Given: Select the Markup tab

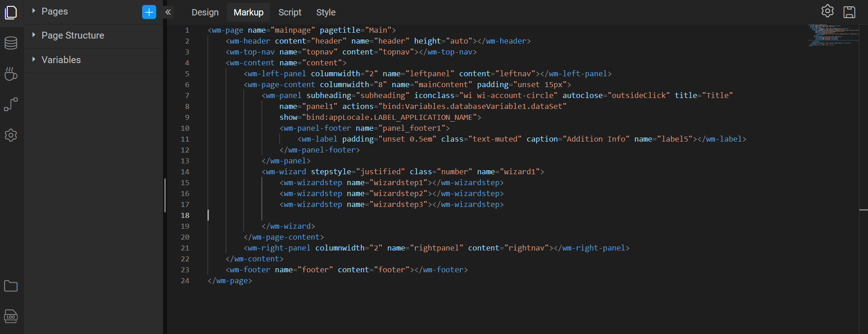Looking at the screenshot, I should (x=248, y=12).
